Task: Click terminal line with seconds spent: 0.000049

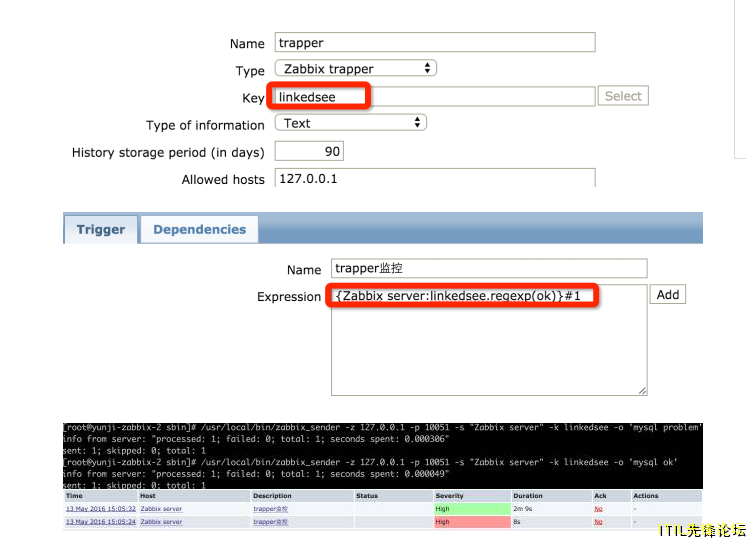Action: point(256,474)
